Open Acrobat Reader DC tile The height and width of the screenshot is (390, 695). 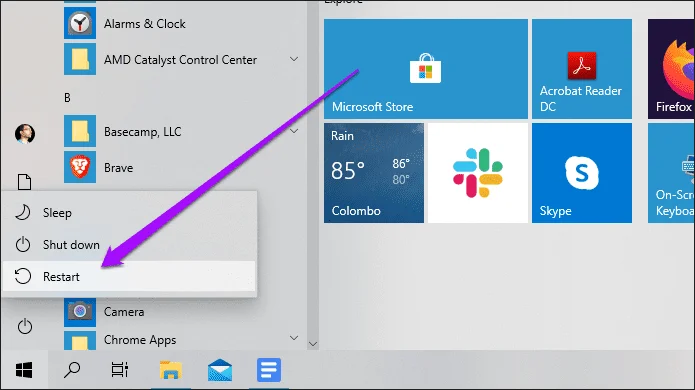(582, 69)
